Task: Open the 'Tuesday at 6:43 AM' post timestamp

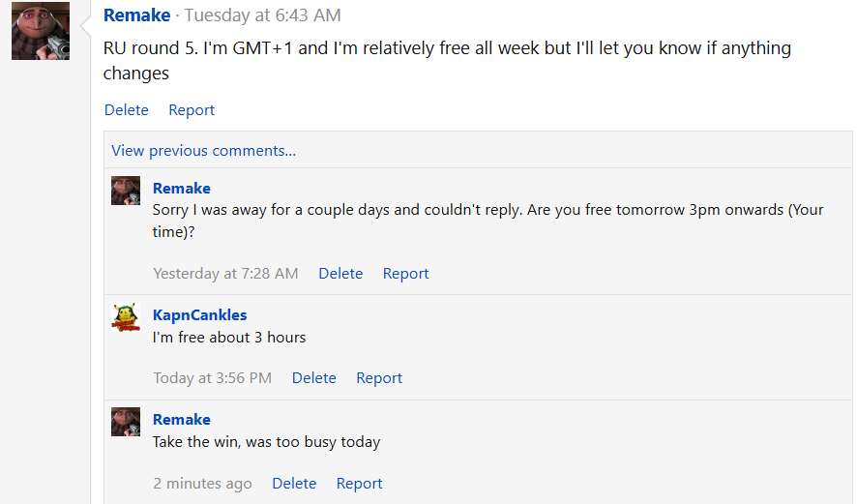Action: click(262, 15)
